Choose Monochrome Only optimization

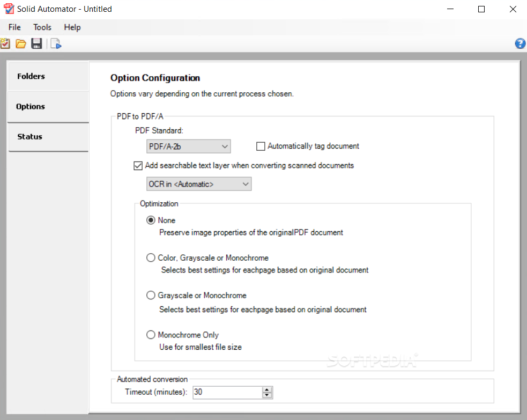(x=151, y=335)
